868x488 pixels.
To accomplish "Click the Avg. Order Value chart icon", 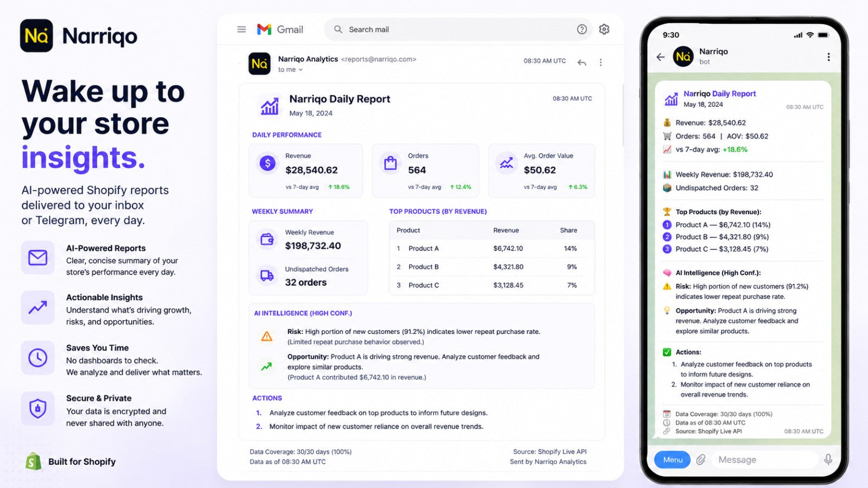I will (506, 163).
